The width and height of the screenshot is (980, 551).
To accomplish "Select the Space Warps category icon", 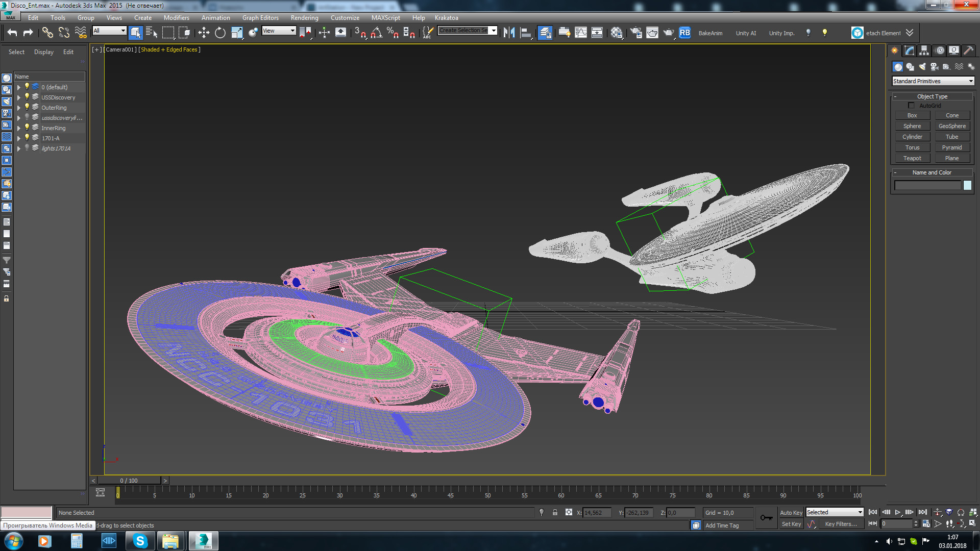I will (x=959, y=67).
